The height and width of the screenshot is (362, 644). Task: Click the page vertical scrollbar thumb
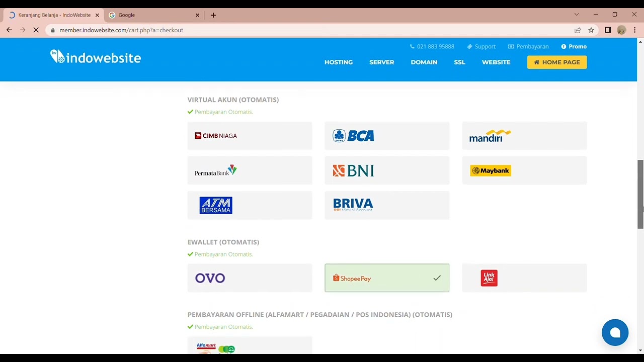pyautogui.click(x=640, y=195)
